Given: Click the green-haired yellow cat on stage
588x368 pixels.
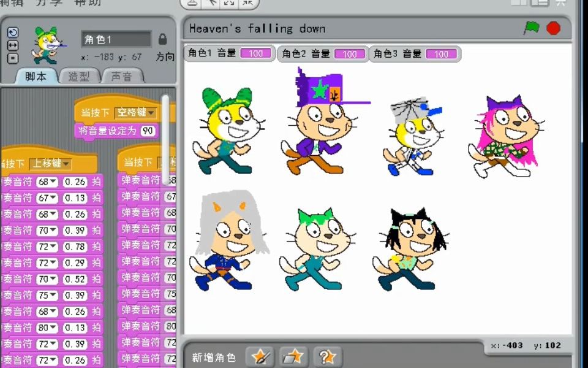Looking at the screenshot, I should point(228,131).
